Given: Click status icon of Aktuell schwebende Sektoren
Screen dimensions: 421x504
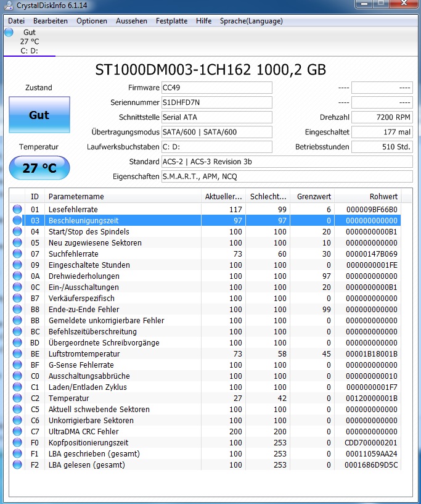Looking at the screenshot, I should tap(17, 409).
